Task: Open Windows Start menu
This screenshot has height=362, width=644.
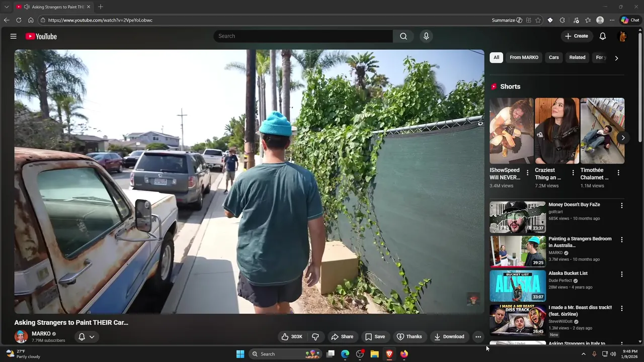Action: coord(240,354)
